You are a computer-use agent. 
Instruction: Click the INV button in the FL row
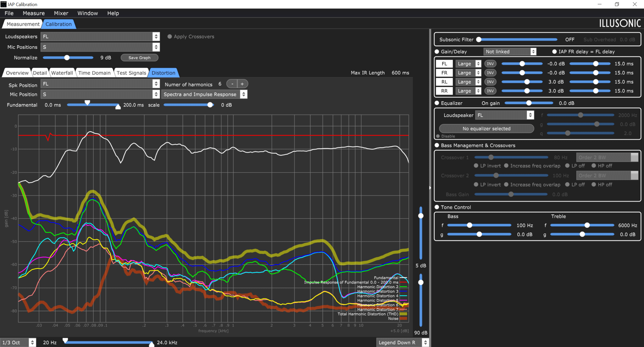[490, 64]
